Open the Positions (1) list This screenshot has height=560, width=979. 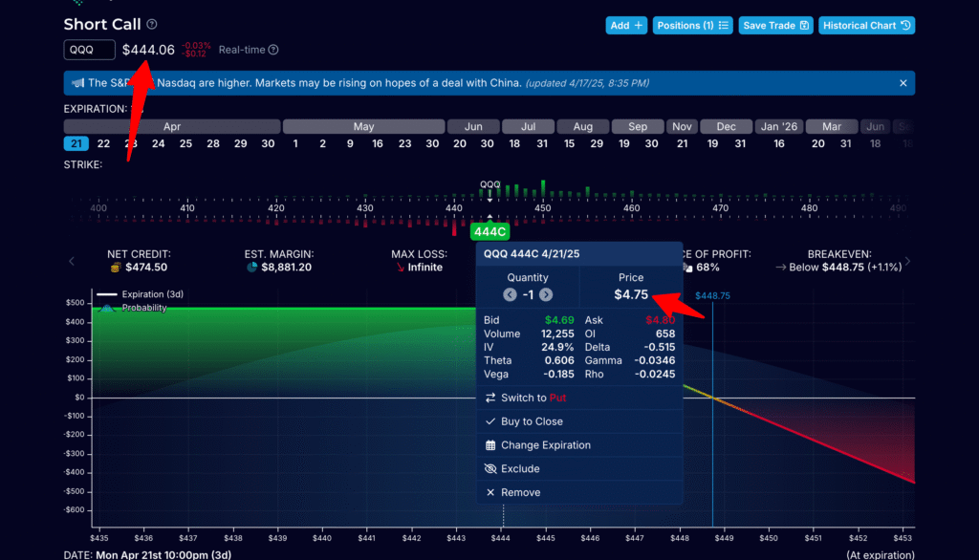click(692, 26)
